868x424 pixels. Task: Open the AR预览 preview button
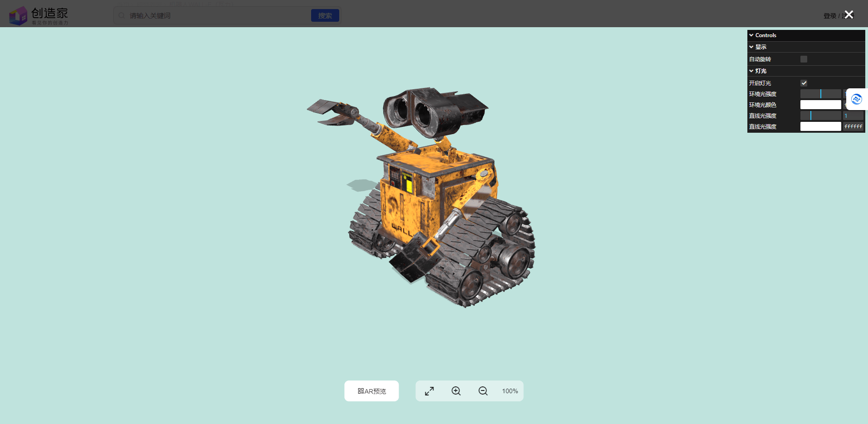(371, 391)
